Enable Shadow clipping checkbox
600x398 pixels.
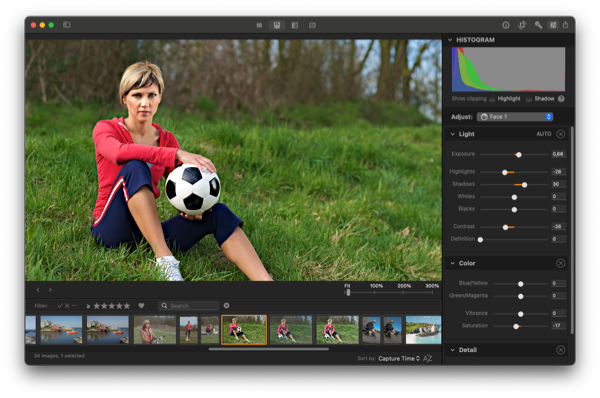click(528, 99)
